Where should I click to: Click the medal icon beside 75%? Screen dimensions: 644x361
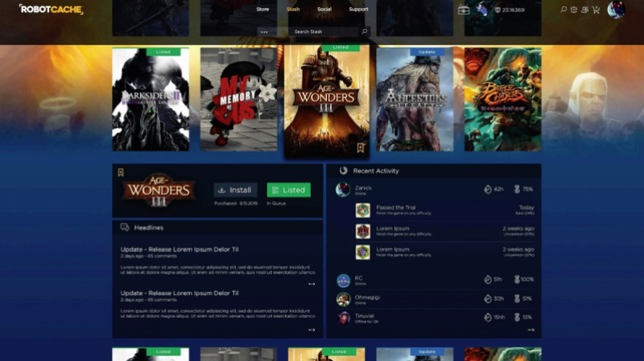click(517, 189)
